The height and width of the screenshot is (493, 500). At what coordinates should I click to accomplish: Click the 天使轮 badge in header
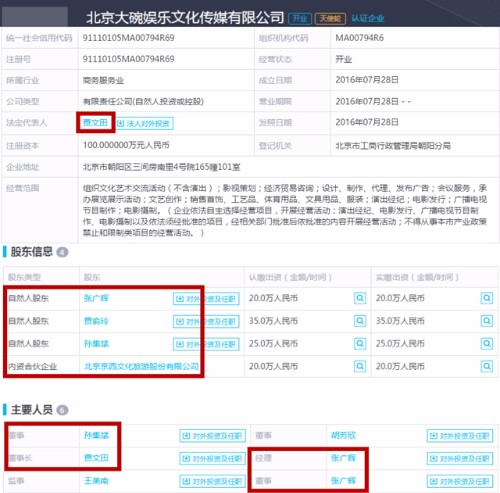click(x=330, y=18)
